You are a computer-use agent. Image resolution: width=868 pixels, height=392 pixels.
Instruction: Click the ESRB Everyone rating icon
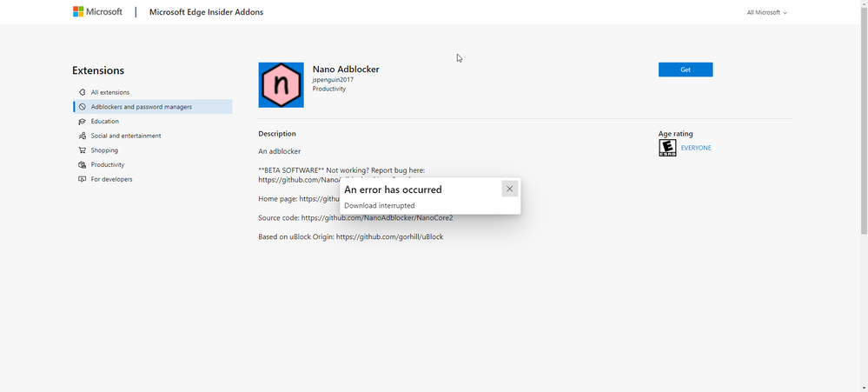pyautogui.click(x=667, y=148)
